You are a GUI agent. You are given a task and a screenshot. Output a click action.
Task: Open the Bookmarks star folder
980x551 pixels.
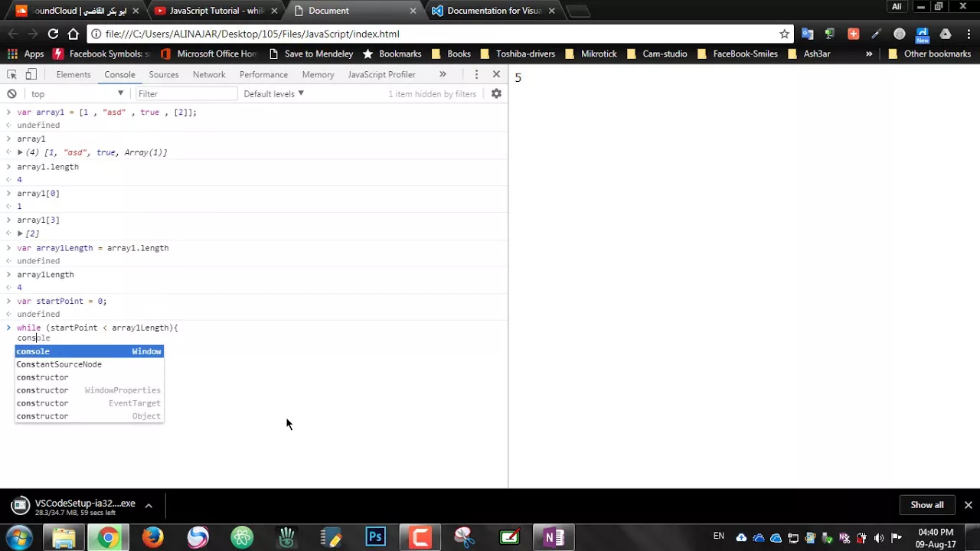(x=392, y=54)
